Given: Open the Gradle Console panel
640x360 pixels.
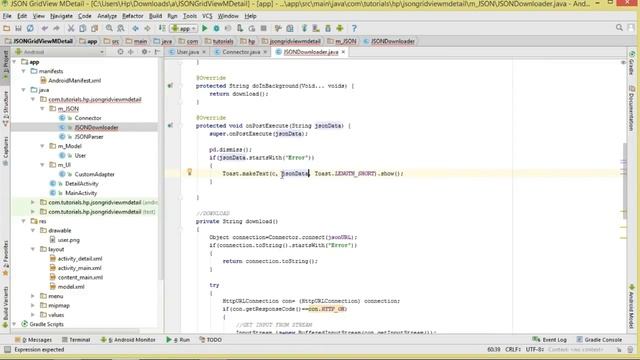Looking at the screenshot, I should point(599,339).
